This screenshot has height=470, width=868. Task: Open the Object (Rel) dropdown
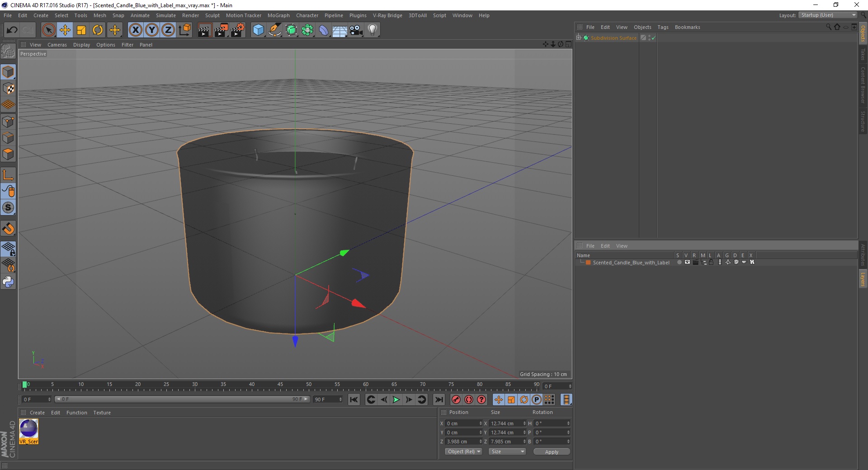(x=464, y=451)
